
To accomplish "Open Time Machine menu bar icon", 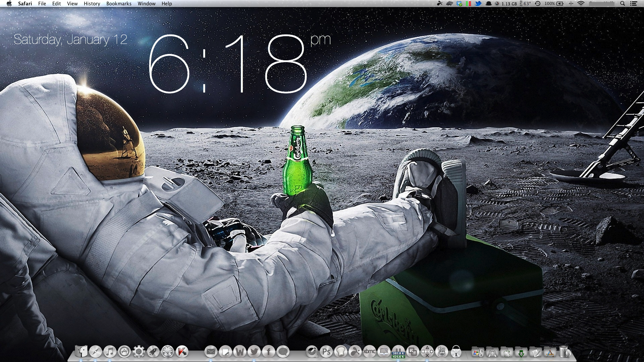I will [538, 4].
